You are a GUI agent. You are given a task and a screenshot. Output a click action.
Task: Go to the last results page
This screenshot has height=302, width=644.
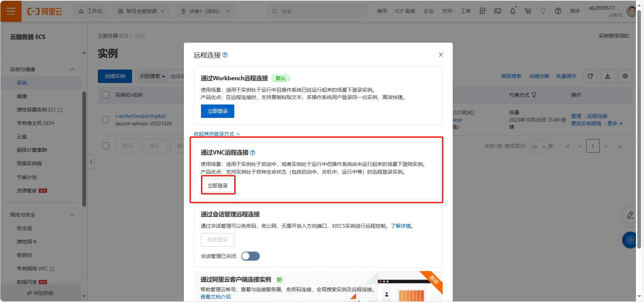(x=619, y=146)
